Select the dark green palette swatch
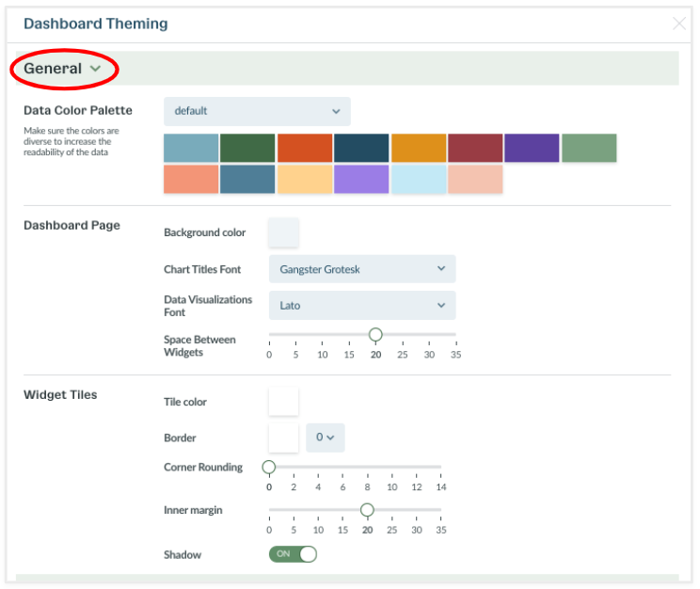The height and width of the screenshot is (589, 700). coord(247,148)
